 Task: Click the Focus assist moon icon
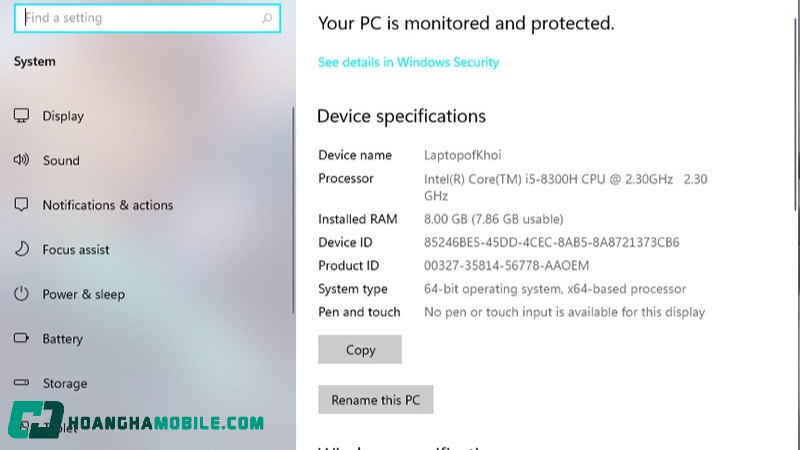pos(21,250)
